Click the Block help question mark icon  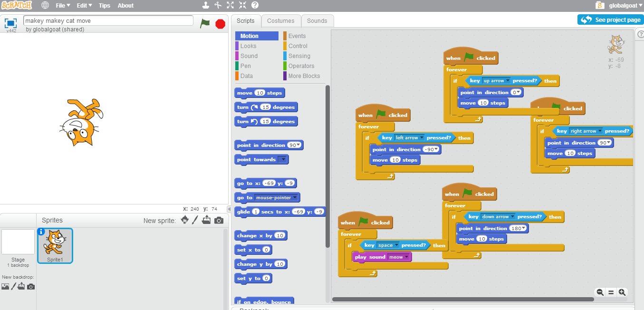(255, 5)
